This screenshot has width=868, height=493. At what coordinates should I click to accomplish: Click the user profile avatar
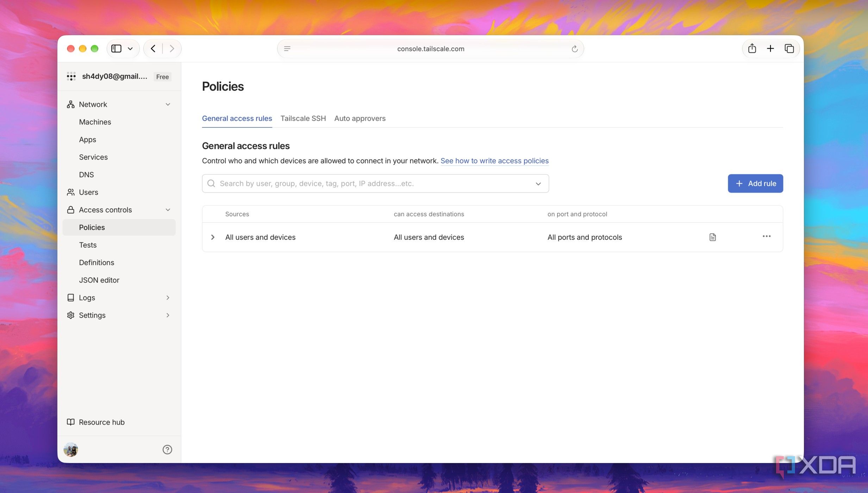point(71,449)
